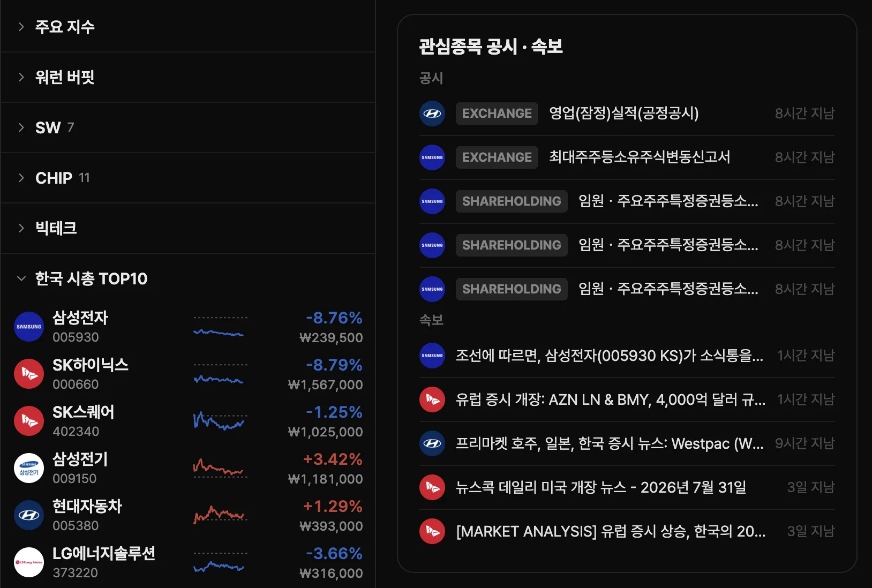Click red logo on 유럽 증시 개장 news
This screenshot has height=588, width=872.
(x=432, y=399)
